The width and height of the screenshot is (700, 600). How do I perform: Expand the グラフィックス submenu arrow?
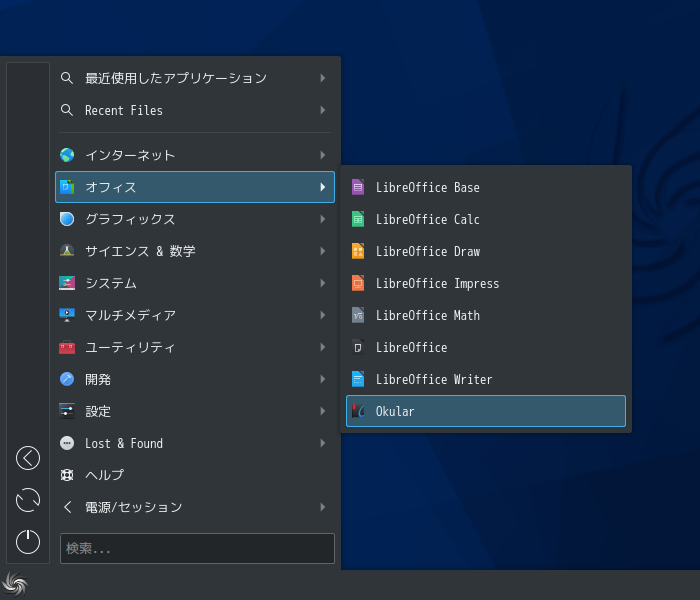[x=323, y=219]
